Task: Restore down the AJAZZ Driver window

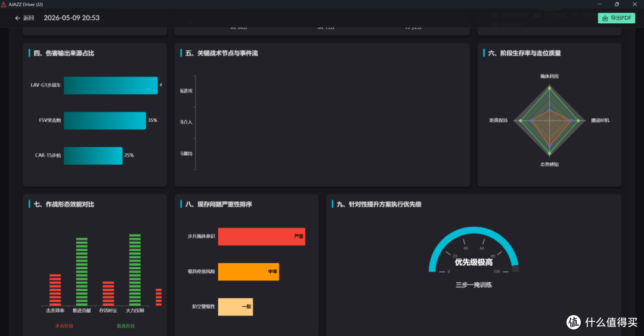Action: (x=617, y=4)
